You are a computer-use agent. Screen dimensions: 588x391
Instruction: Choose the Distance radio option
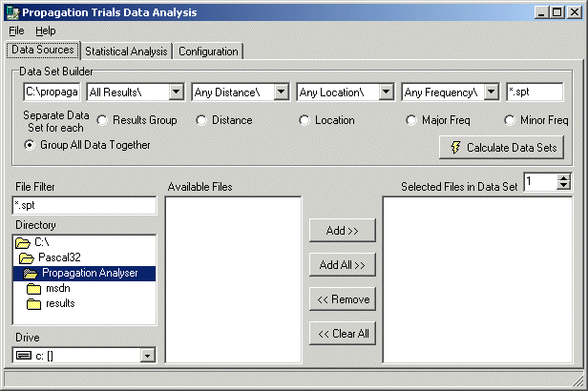tap(200, 120)
